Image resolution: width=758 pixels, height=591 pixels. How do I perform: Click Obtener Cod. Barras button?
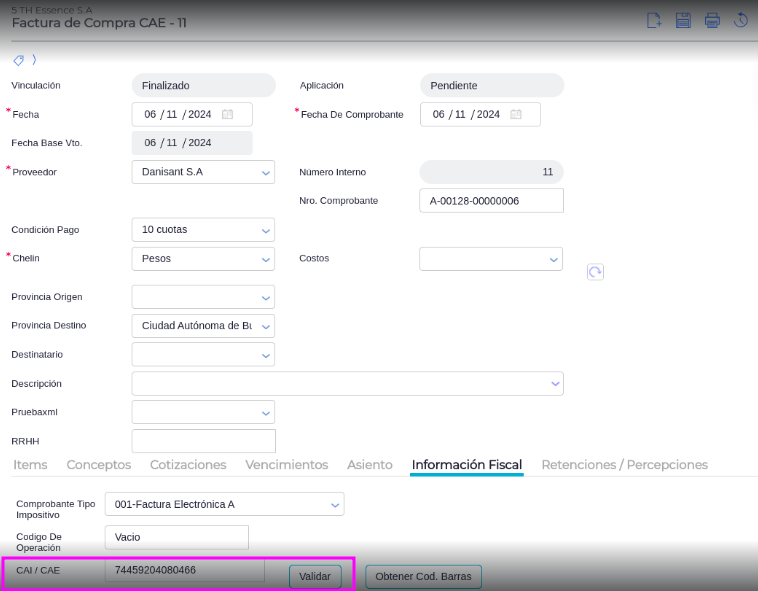point(423,577)
